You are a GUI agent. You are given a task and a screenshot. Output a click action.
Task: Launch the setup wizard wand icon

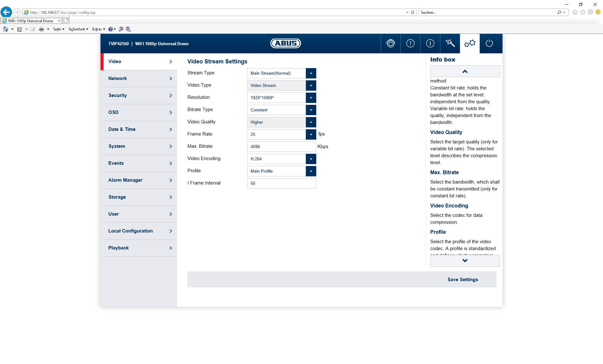450,44
